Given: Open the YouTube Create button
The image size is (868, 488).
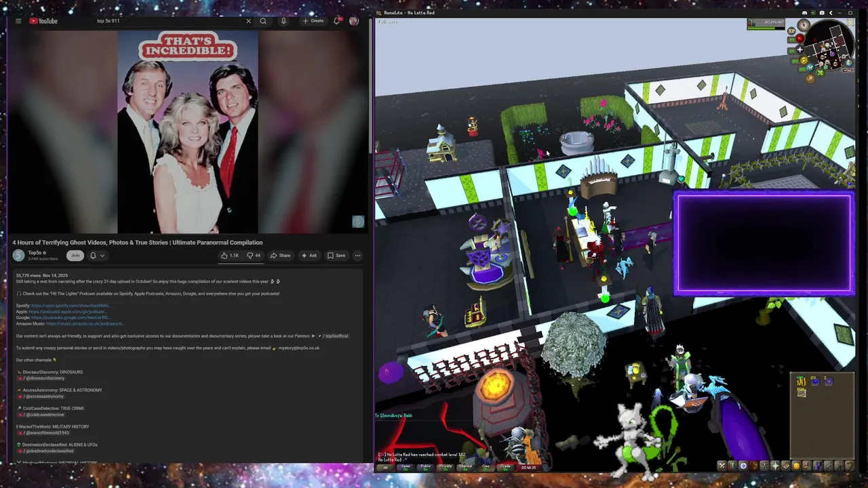Looking at the screenshot, I should [x=313, y=21].
